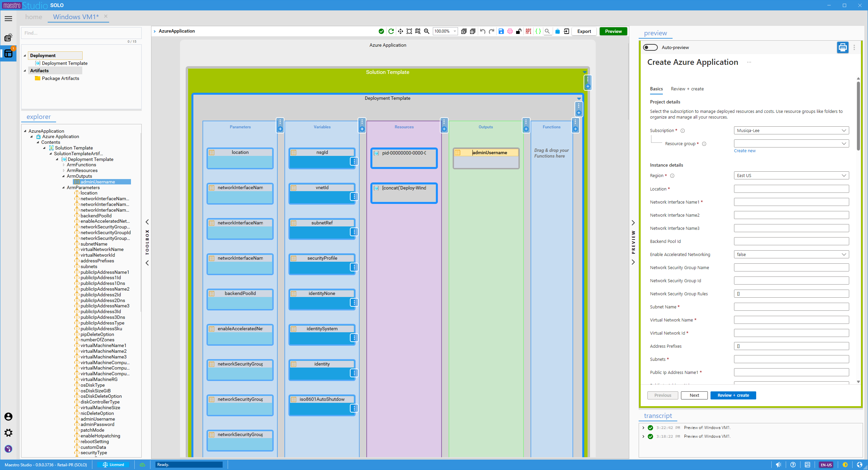Save the document with the blue disk icon
This screenshot has height=470, width=868.
click(501, 31)
